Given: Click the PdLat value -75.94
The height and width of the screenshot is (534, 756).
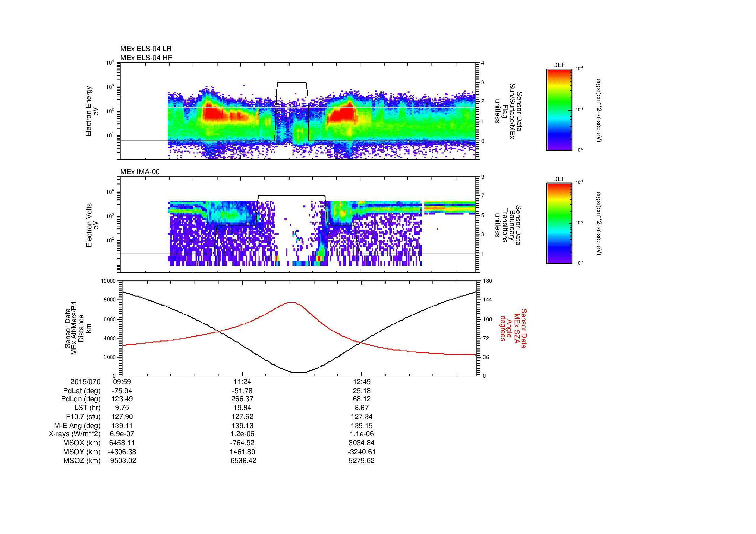Looking at the screenshot, I should tap(122, 391).
